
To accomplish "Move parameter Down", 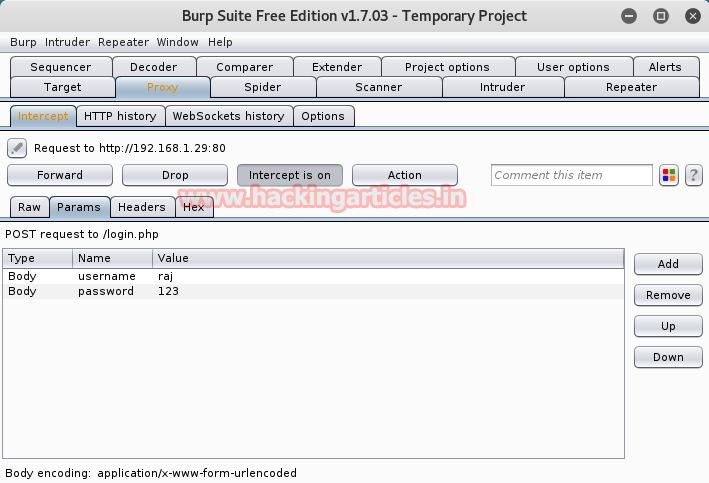I will (x=668, y=357).
